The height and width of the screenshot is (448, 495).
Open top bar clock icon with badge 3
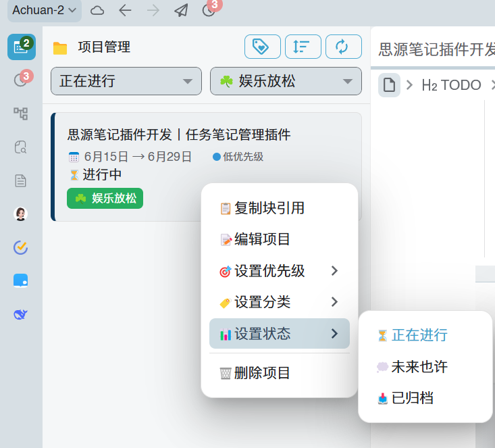(x=209, y=9)
